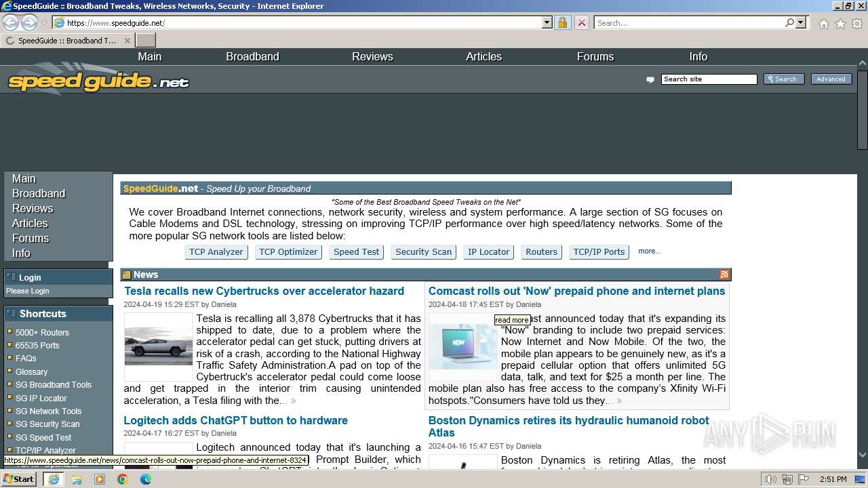Image resolution: width=868 pixels, height=488 pixels.
Task: Open the IP Locator tool
Action: coord(488,251)
